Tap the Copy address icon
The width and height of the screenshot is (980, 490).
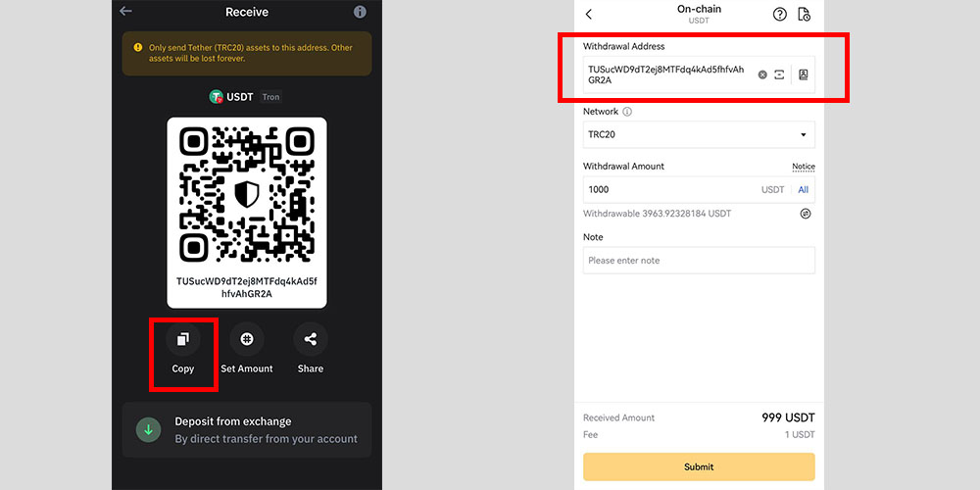tap(183, 339)
